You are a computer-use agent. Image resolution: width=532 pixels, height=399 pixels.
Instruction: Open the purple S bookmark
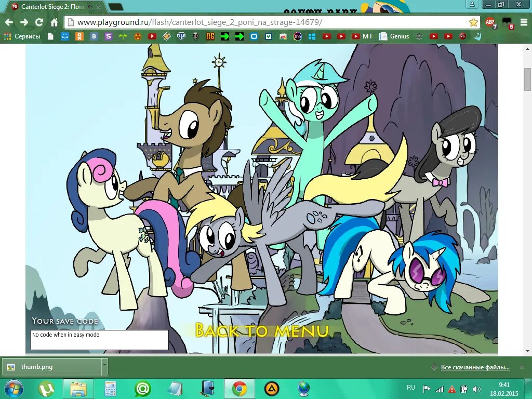coord(109,36)
